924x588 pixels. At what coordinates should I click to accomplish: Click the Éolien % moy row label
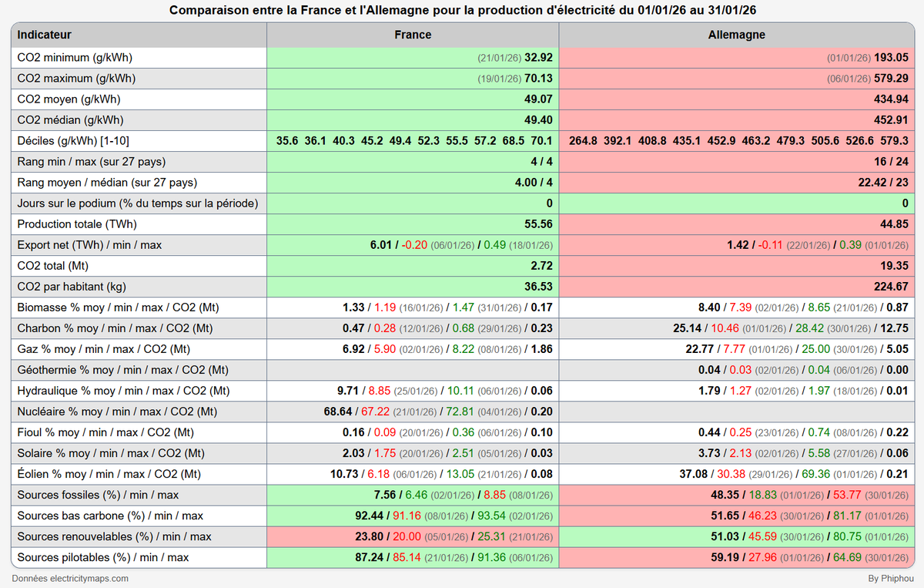click(x=109, y=473)
